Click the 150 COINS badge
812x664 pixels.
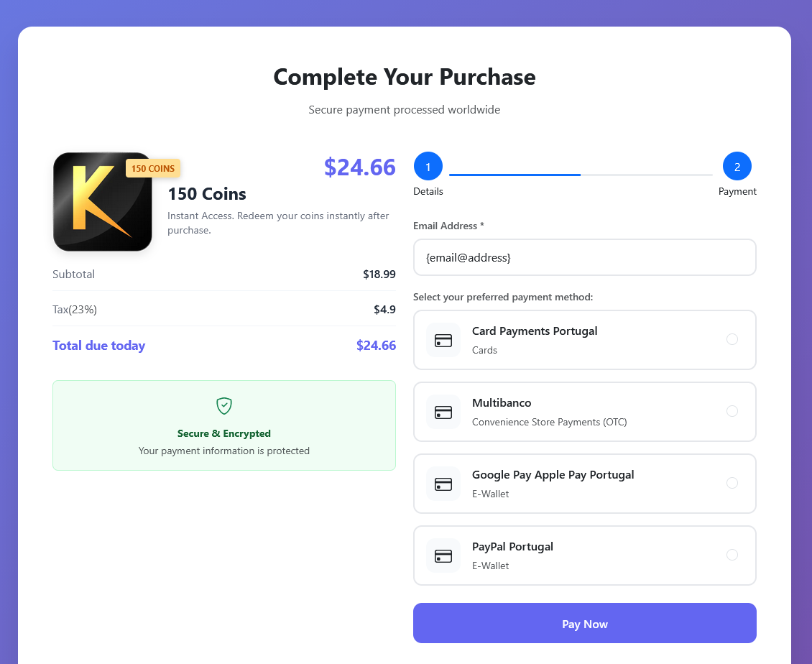point(153,168)
